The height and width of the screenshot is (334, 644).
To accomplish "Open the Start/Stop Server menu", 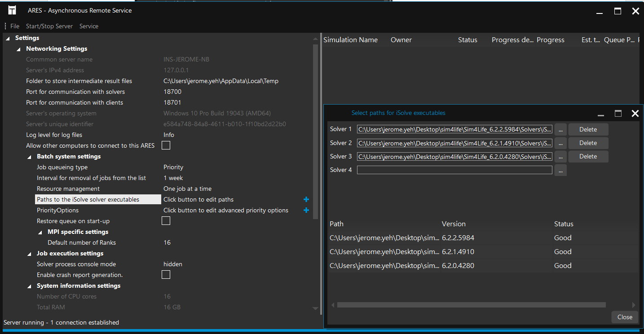I will tap(49, 26).
